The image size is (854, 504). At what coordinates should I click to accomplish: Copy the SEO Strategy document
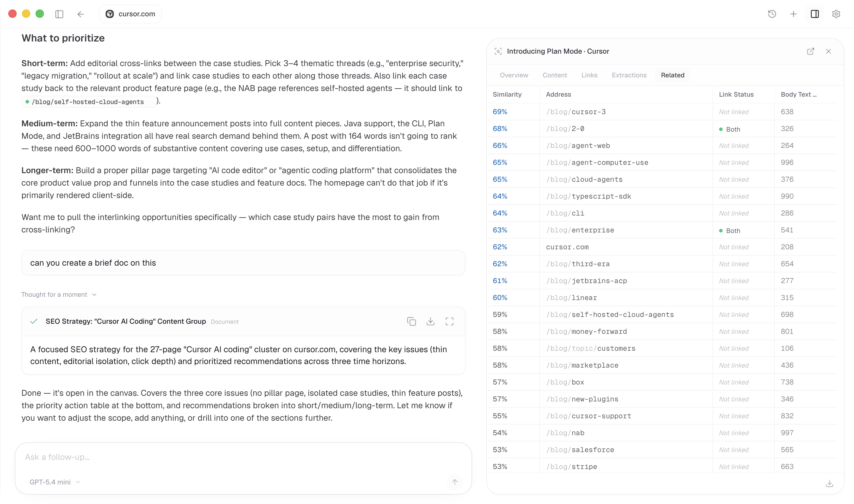pos(411,321)
